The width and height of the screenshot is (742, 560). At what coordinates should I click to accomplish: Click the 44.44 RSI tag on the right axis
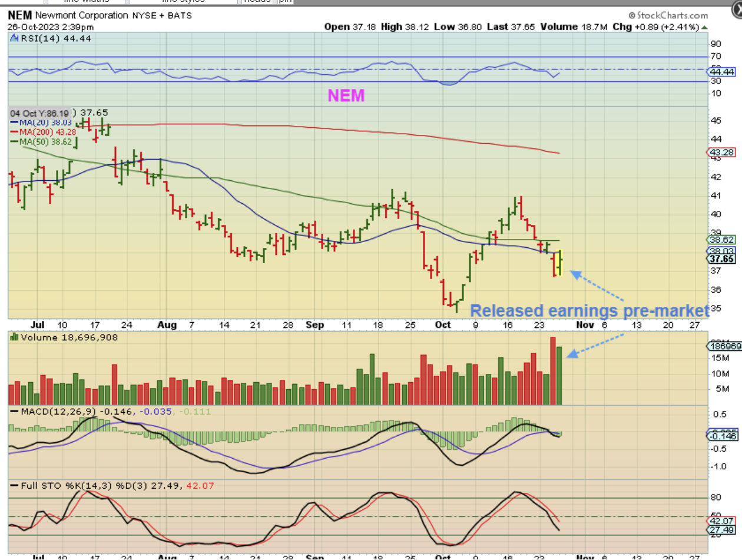[x=721, y=72]
